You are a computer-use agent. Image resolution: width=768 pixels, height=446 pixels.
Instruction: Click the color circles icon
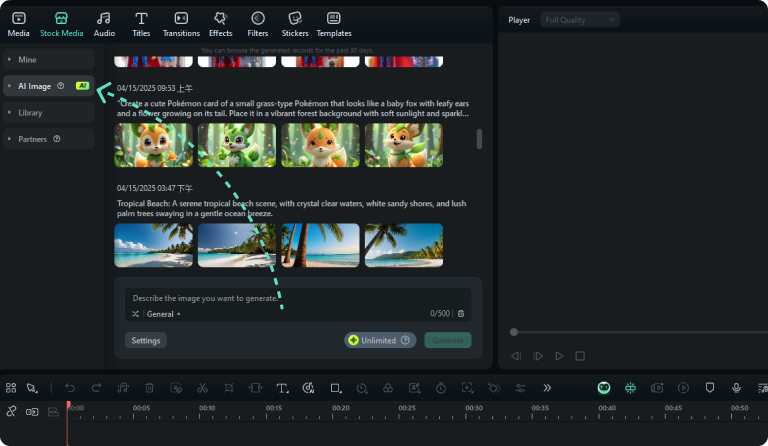point(388,388)
